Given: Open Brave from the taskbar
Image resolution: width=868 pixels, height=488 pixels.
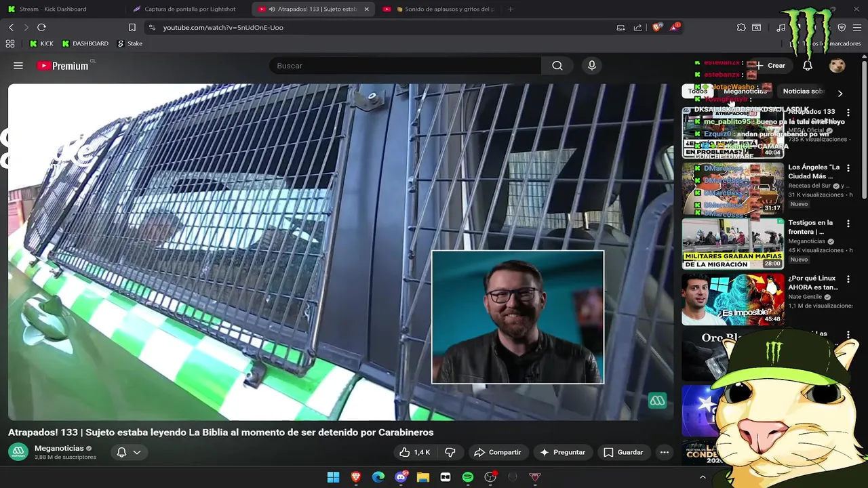Looking at the screenshot, I should 356,477.
